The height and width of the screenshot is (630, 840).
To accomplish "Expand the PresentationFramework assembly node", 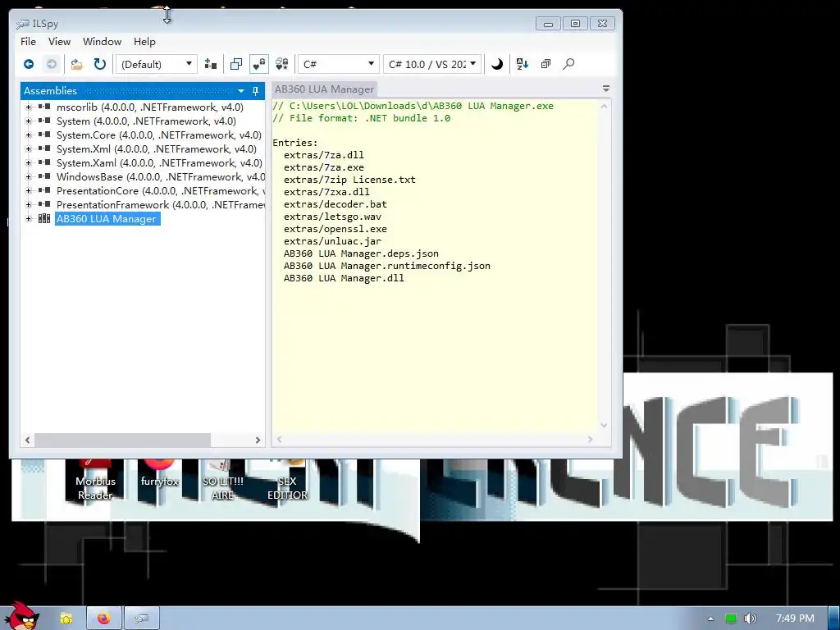I will click(29, 204).
